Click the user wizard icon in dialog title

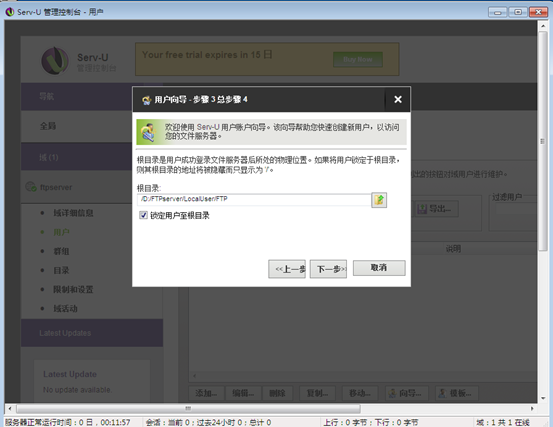click(x=146, y=100)
